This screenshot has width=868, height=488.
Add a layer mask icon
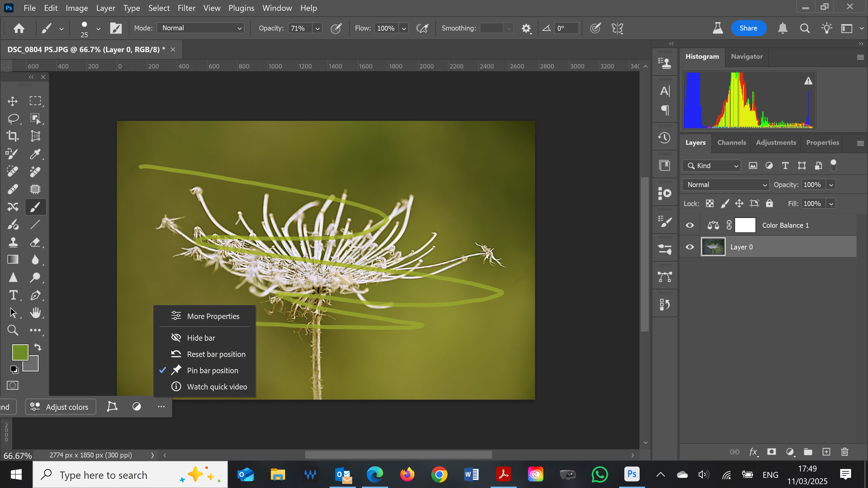[771, 452]
